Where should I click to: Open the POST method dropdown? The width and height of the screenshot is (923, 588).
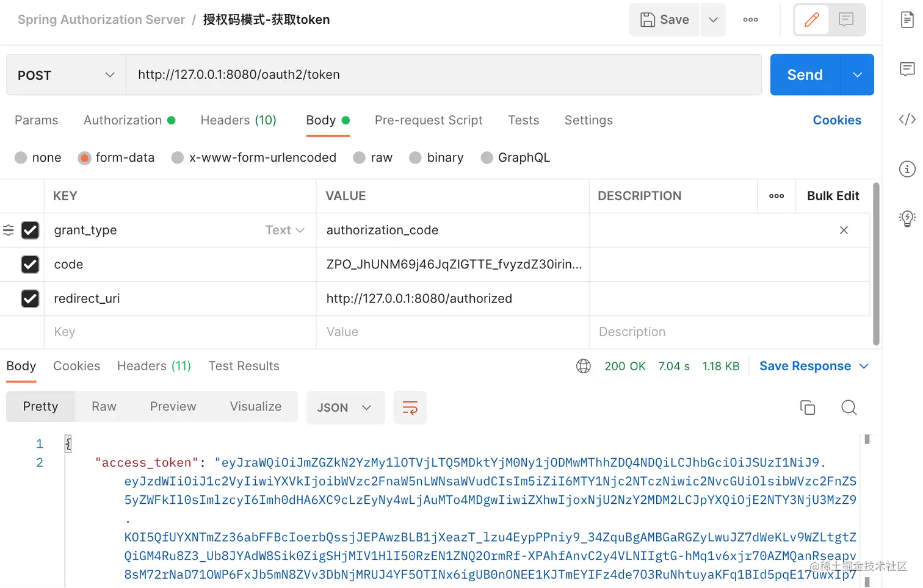[66, 75]
